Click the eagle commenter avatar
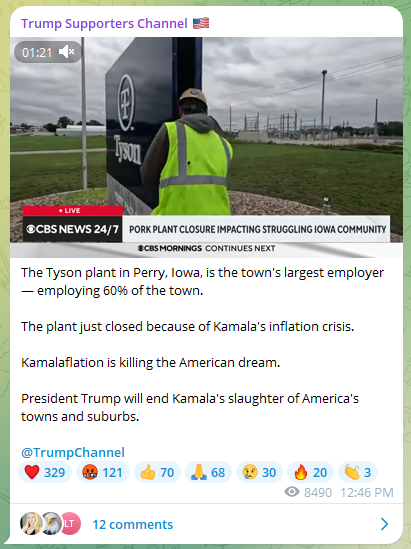The height and width of the screenshot is (549, 411). [51, 523]
